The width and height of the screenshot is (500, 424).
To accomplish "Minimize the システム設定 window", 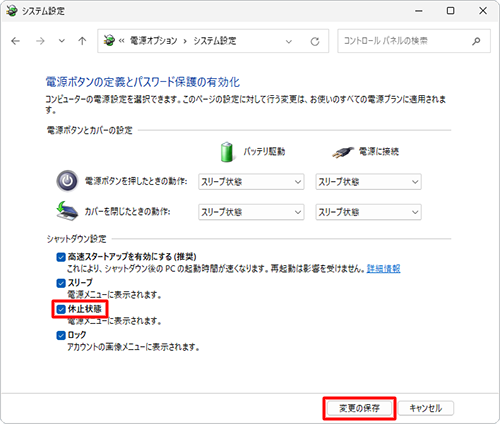I will pos(419,11).
